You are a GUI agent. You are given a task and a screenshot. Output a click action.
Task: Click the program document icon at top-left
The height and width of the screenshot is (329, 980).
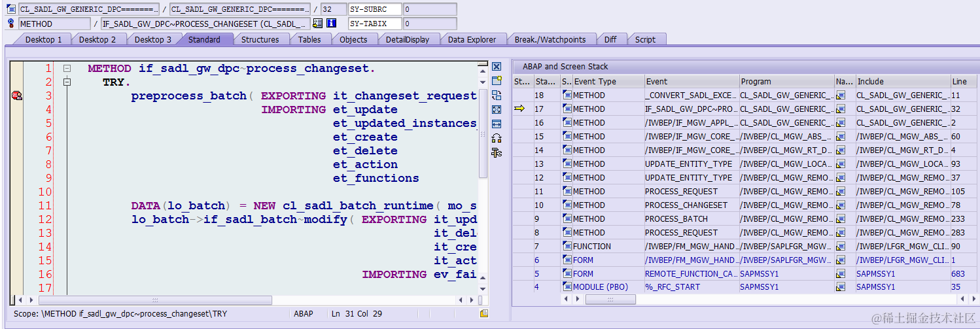[x=11, y=9]
